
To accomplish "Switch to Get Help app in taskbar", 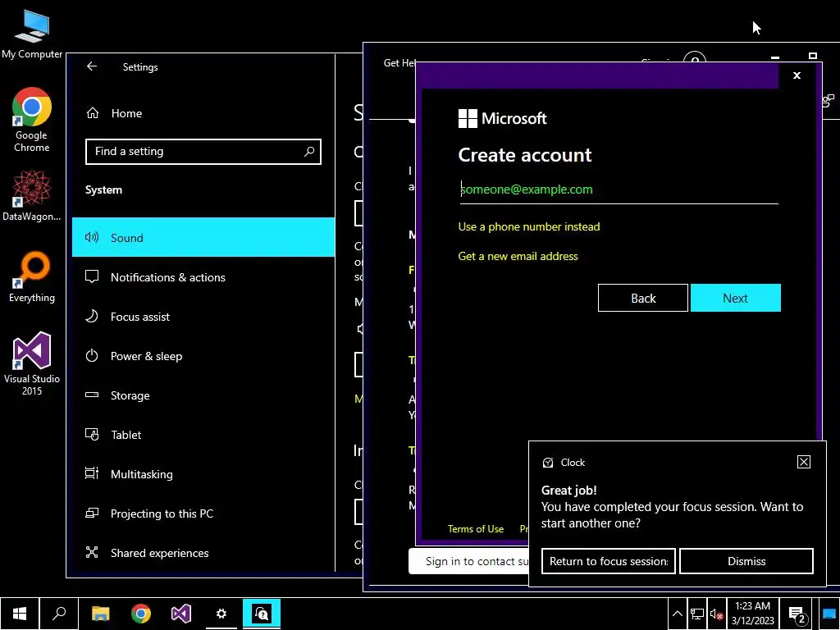I will 262,614.
